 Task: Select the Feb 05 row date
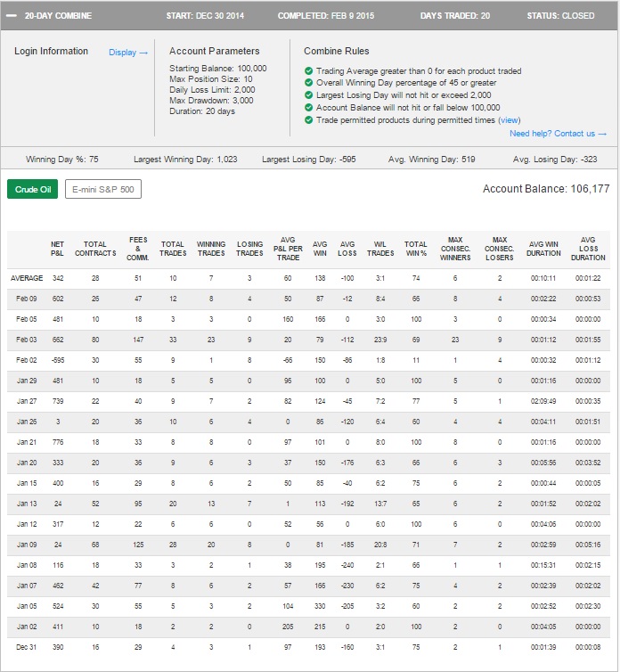(x=27, y=319)
